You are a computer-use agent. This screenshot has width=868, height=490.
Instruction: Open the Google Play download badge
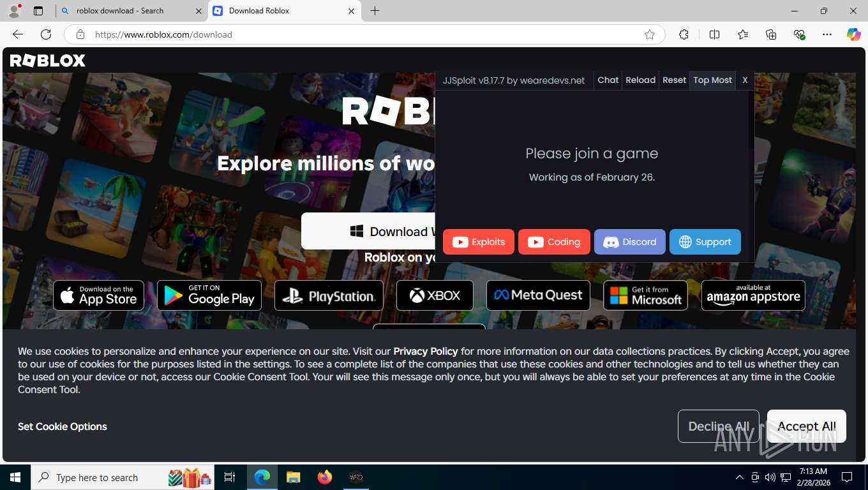209,295
